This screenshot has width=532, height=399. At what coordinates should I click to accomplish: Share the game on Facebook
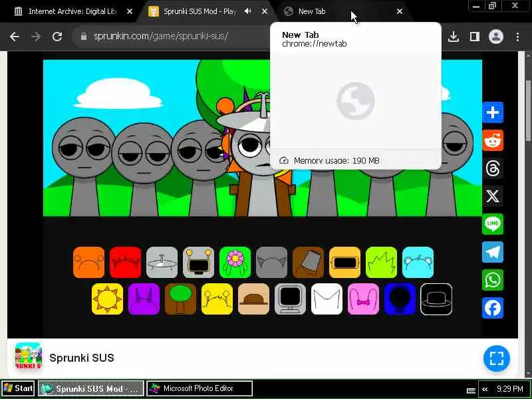[x=493, y=308]
